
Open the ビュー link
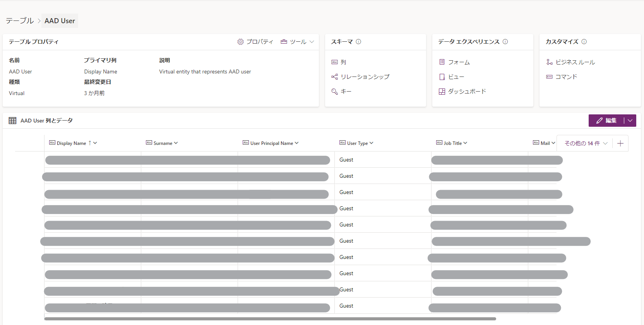click(x=456, y=77)
